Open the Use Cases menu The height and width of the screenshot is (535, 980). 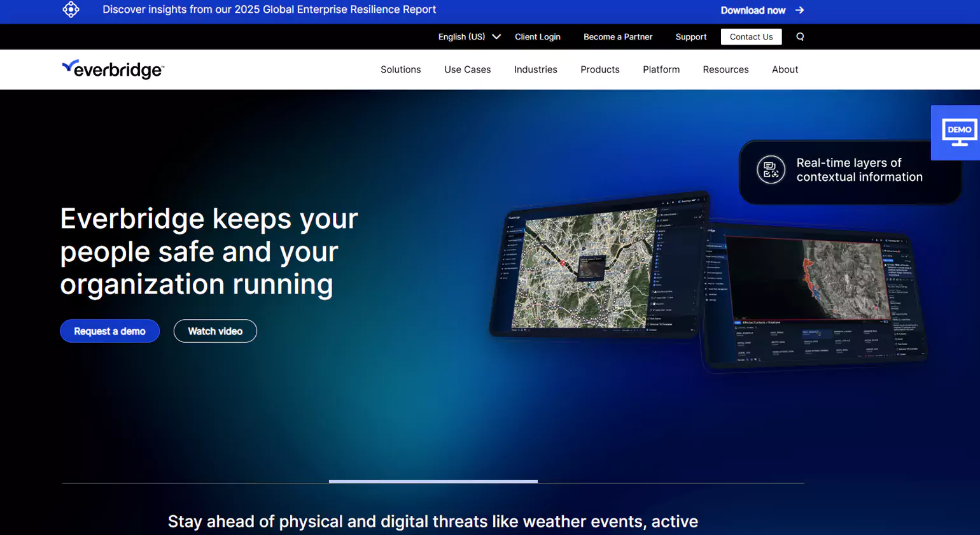[x=467, y=69]
